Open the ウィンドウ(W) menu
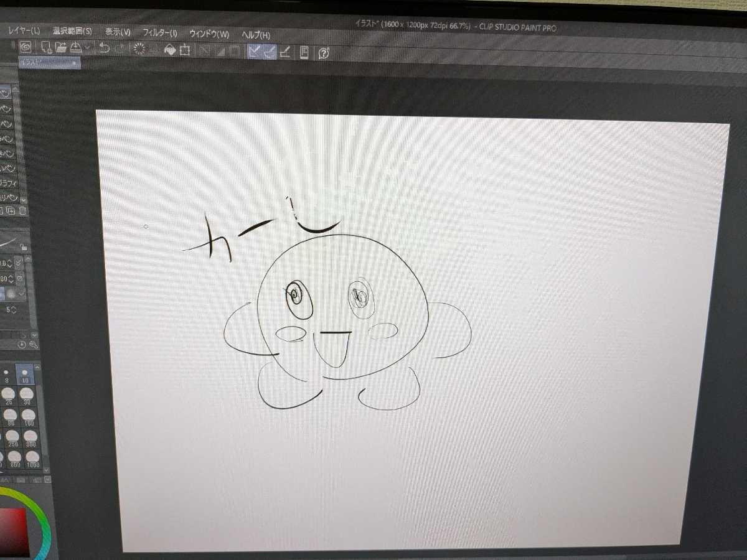The image size is (747, 560). coord(209,33)
